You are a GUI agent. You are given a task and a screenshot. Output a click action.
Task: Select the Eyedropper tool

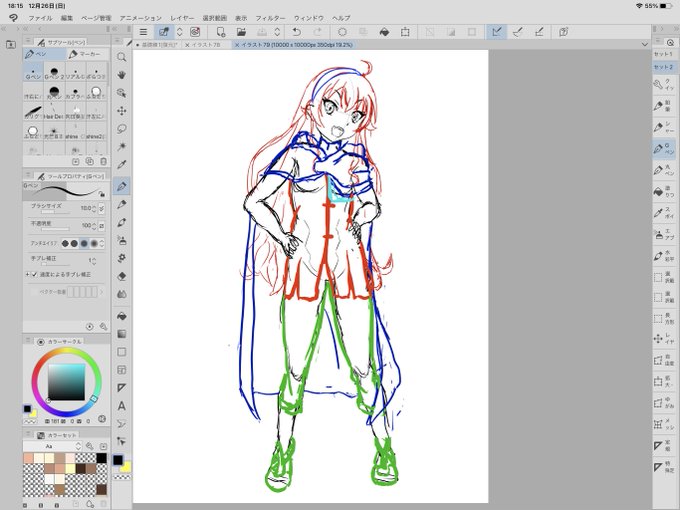tap(122, 165)
